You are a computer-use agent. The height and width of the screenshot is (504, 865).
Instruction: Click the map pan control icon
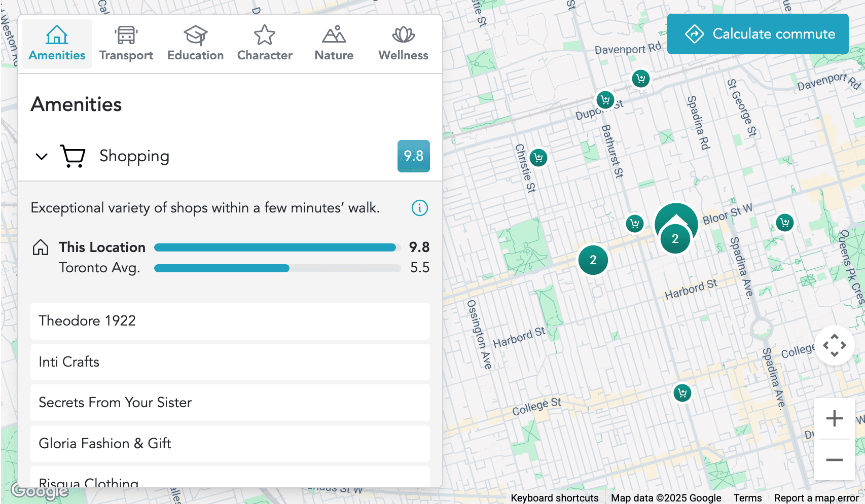(834, 345)
